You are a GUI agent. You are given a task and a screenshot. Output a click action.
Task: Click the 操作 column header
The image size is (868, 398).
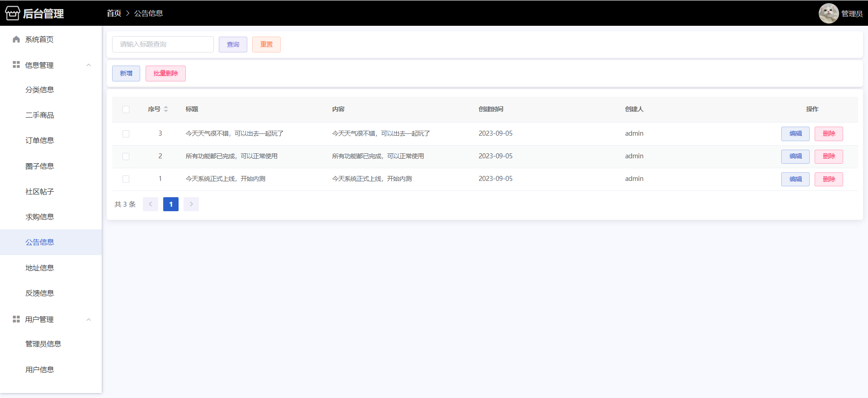click(812, 109)
